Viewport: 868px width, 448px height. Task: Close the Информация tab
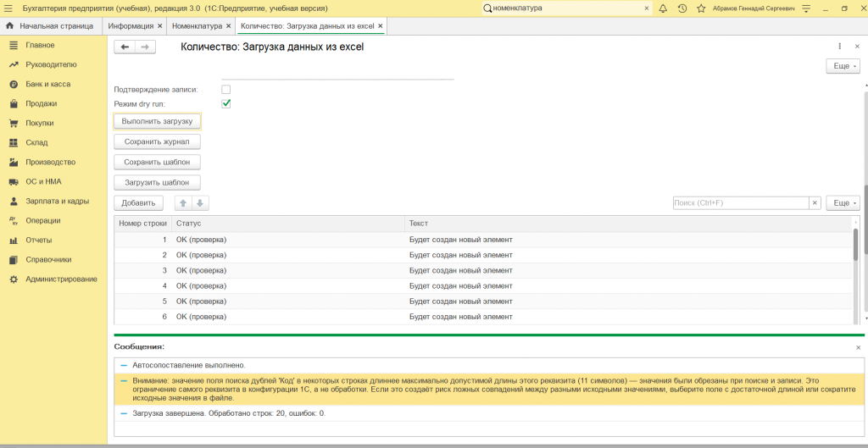tap(159, 26)
